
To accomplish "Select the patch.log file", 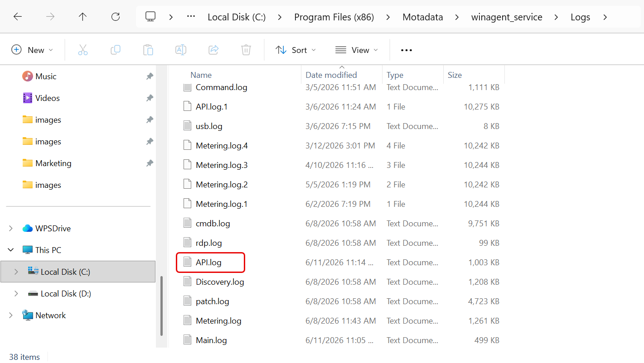I will [213, 301].
